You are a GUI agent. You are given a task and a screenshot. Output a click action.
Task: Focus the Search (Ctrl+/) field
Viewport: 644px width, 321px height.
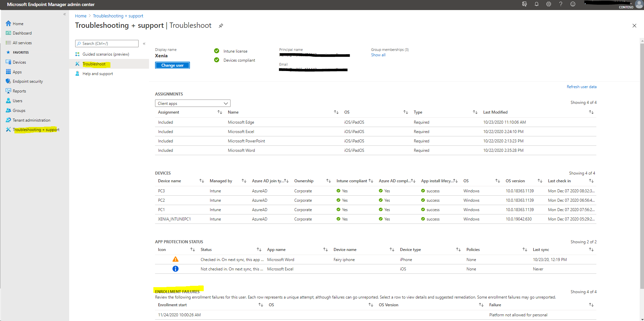click(107, 44)
